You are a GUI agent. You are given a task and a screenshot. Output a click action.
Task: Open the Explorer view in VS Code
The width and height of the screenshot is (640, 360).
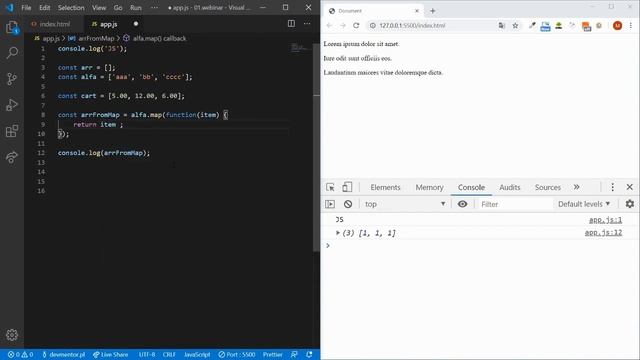pyautogui.click(x=12, y=28)
